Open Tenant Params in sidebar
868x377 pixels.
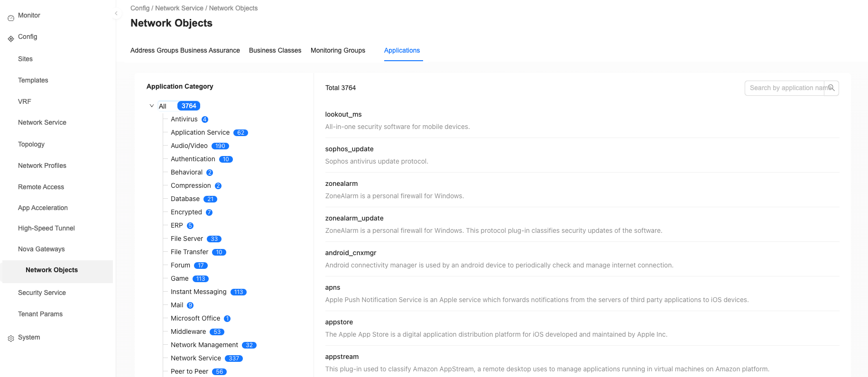point(40,314)
